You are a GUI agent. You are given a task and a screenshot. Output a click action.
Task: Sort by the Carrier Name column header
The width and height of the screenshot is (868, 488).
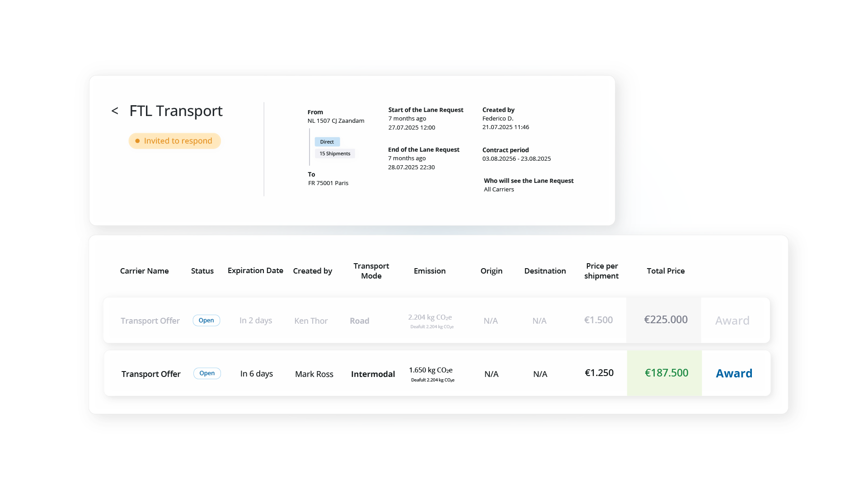click(x=144, y=271)
